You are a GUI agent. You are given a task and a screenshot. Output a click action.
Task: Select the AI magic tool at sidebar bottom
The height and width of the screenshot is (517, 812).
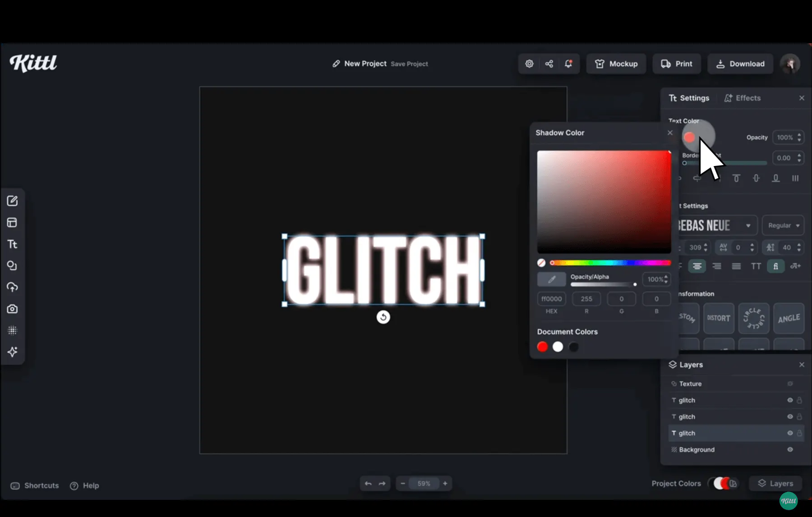[x=12, y=352]
